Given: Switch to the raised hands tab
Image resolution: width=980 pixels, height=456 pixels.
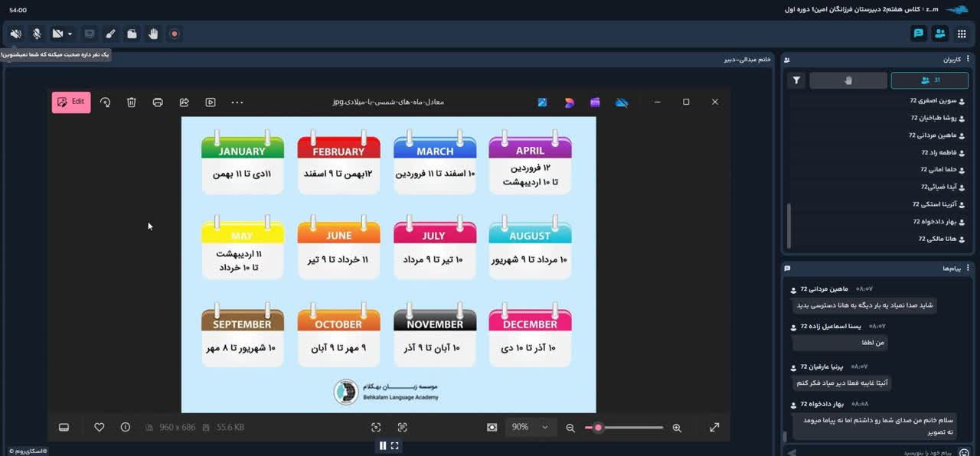Looking at the screenshot, I should pos(848,80).
